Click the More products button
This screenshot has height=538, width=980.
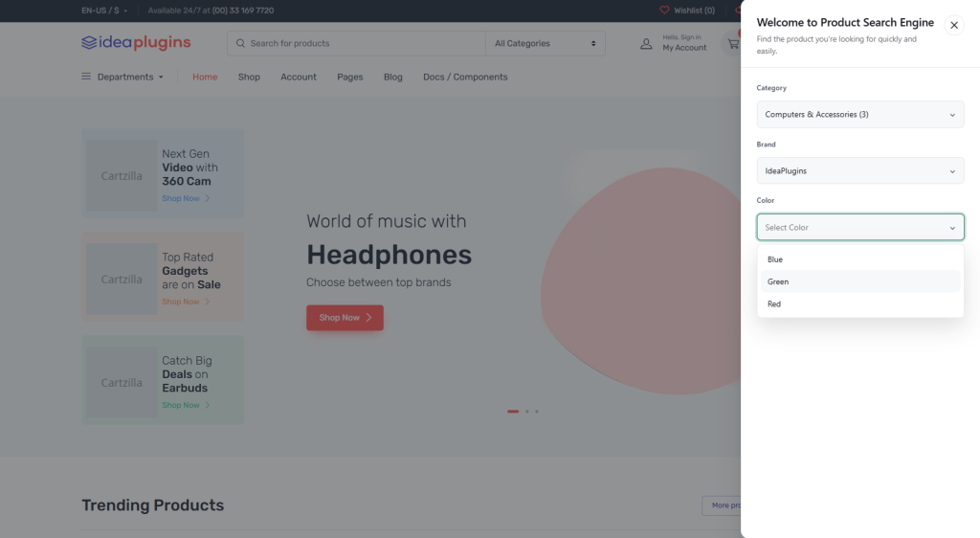[722, 505]
